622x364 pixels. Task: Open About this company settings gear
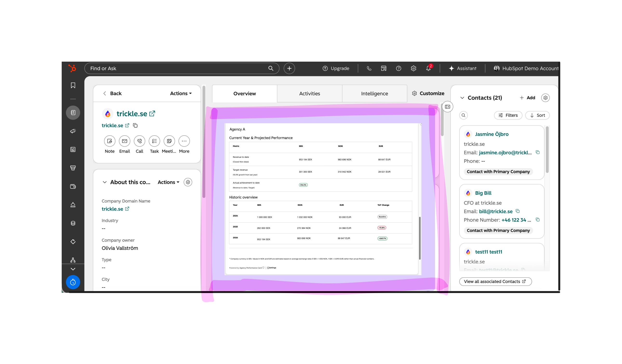tap(188, 182)
